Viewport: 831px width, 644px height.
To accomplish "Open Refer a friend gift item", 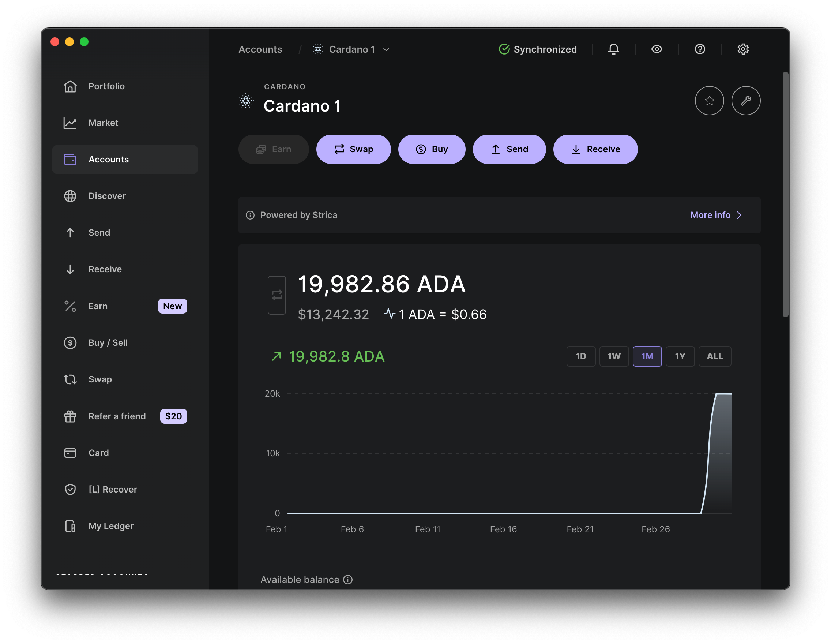I will pyautogui.click(x=117, y=416).
